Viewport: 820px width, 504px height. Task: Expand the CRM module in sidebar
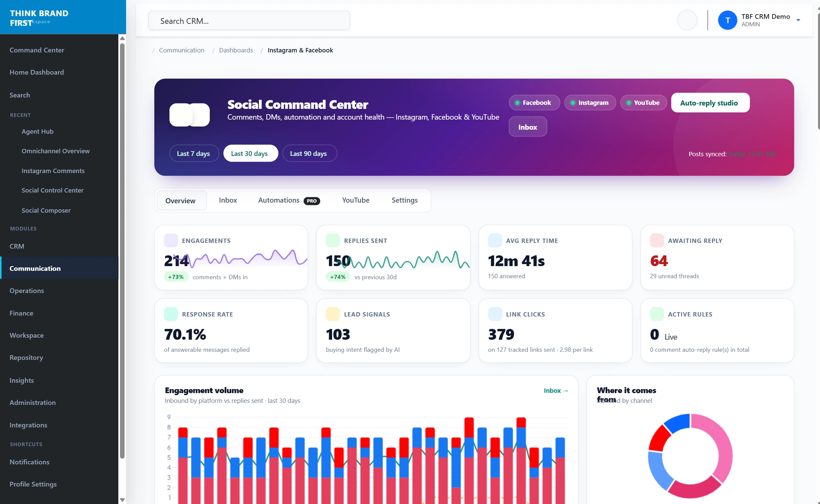coord(59,246)
